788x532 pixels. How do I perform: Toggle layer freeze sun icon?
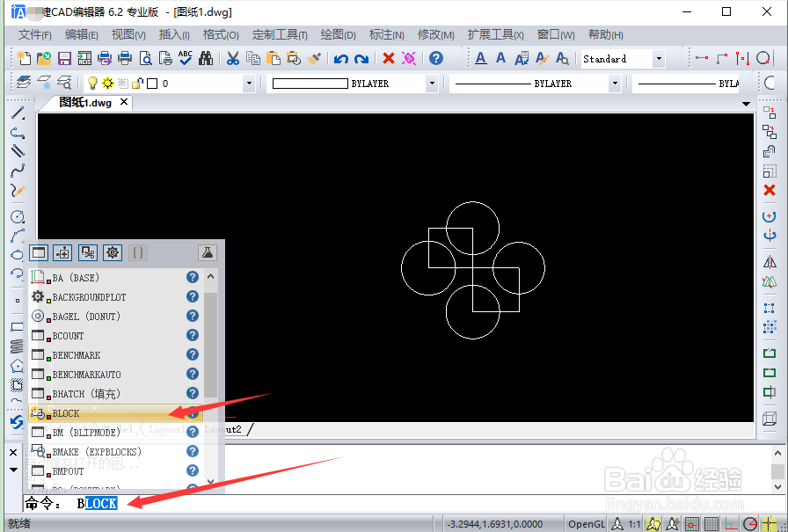pos(107,83)
